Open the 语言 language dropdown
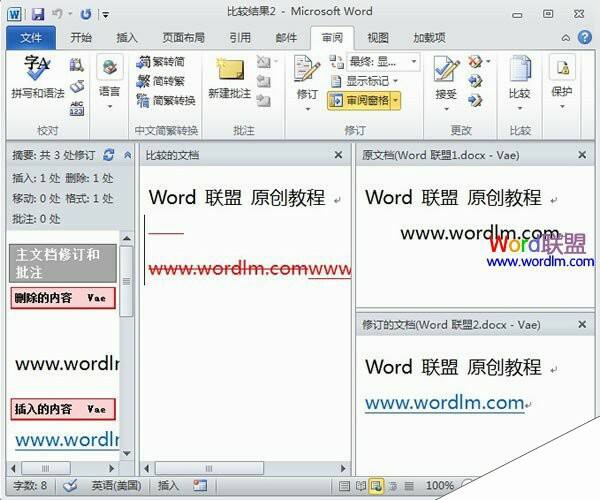600x500 pixels. click(x=110, y=82)
